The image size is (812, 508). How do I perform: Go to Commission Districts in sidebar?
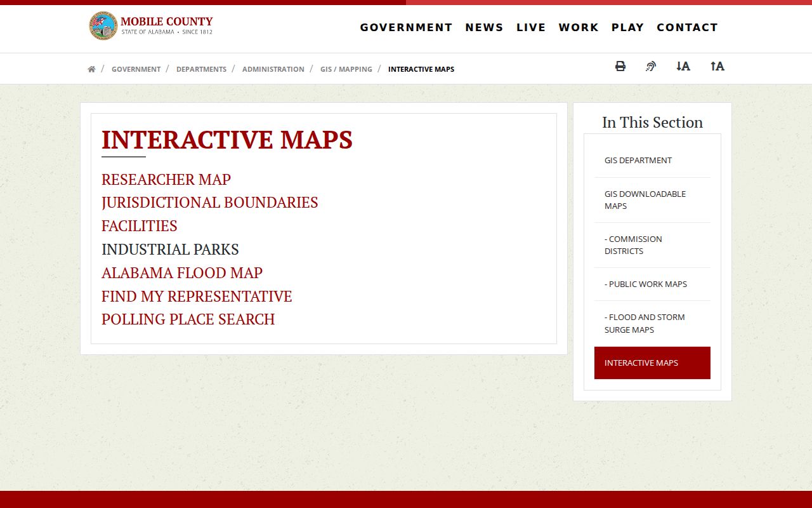click(x=652, y=245)
